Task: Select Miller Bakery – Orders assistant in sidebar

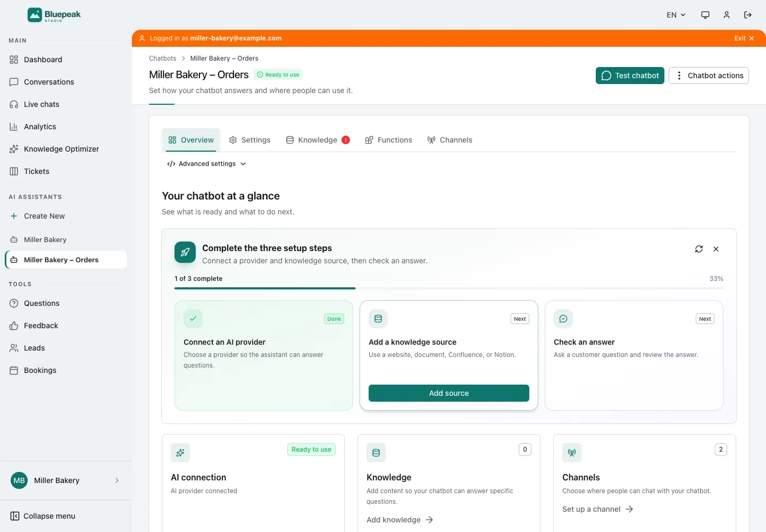Action: pos(66,260)
